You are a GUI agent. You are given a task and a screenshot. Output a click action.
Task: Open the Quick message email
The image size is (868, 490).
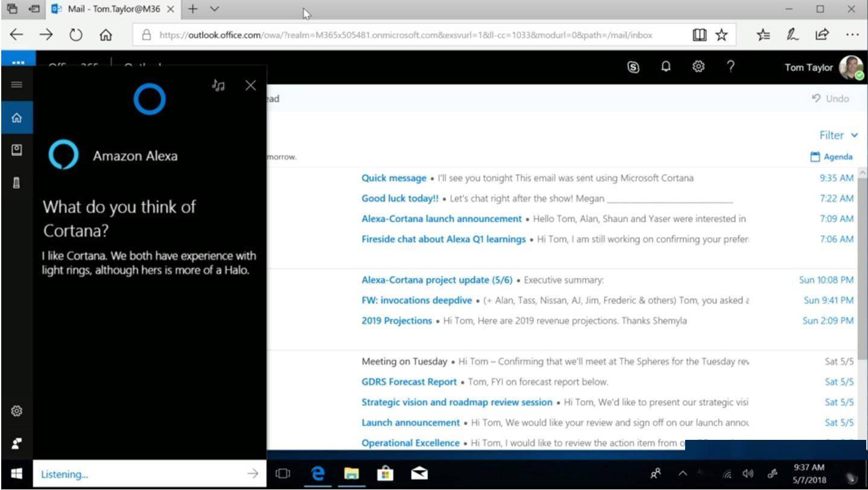click(394, 178)
